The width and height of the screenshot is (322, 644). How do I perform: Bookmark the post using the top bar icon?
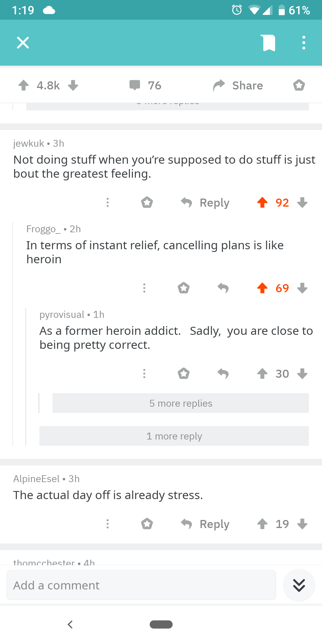pos(268,42)
